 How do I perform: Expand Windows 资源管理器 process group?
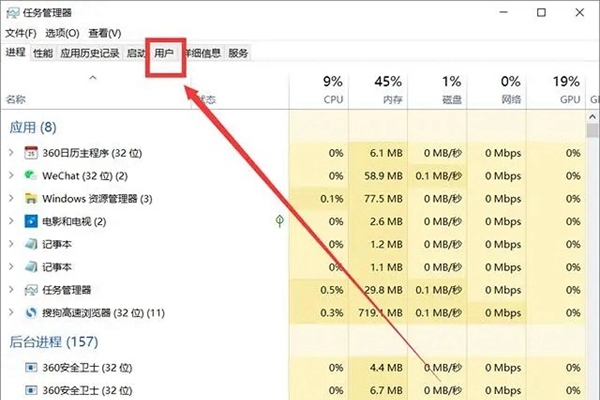[11, 198]
